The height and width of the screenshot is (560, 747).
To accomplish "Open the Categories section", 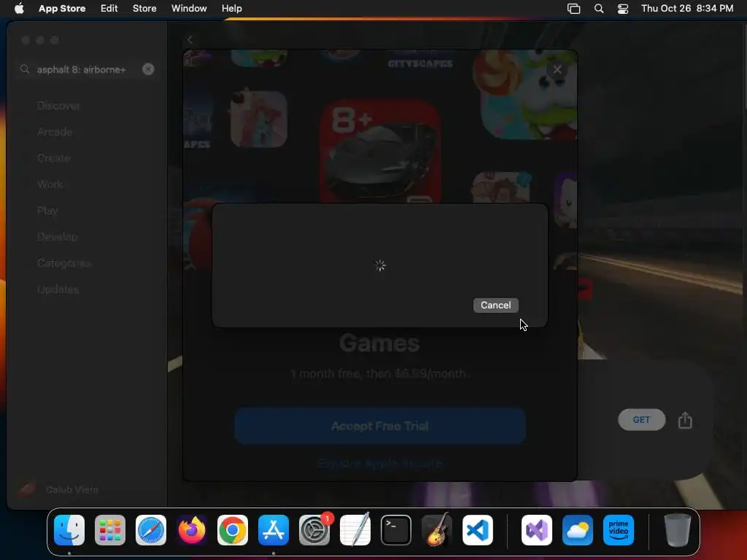I will pyautogui.click(x=64, y=262).
